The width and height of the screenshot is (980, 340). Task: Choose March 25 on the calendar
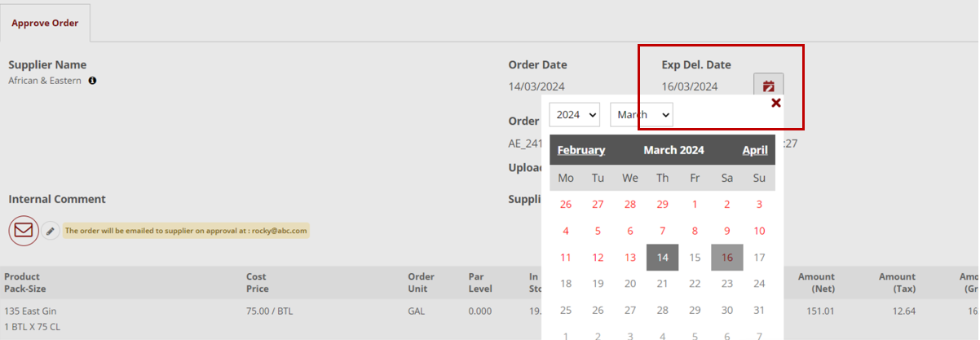[x=566, y=310]
